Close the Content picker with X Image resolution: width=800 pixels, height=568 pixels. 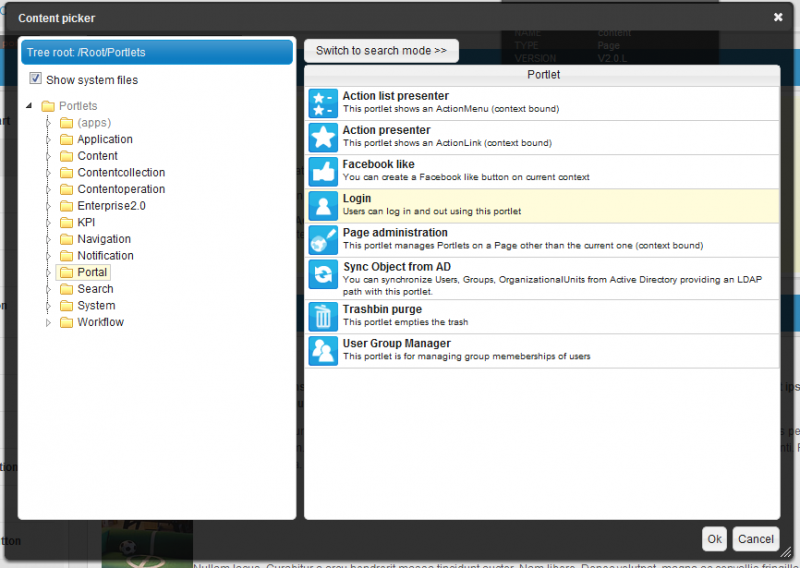point(778,17)
